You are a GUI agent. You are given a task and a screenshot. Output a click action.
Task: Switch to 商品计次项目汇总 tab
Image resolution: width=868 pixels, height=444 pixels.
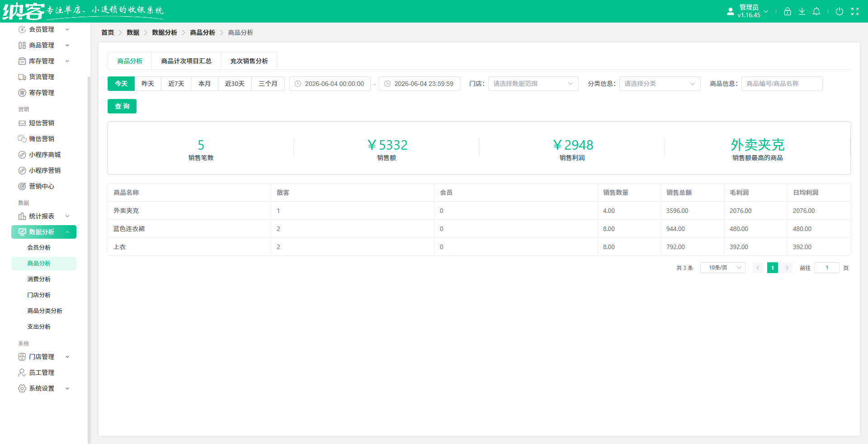pos(186,61)
